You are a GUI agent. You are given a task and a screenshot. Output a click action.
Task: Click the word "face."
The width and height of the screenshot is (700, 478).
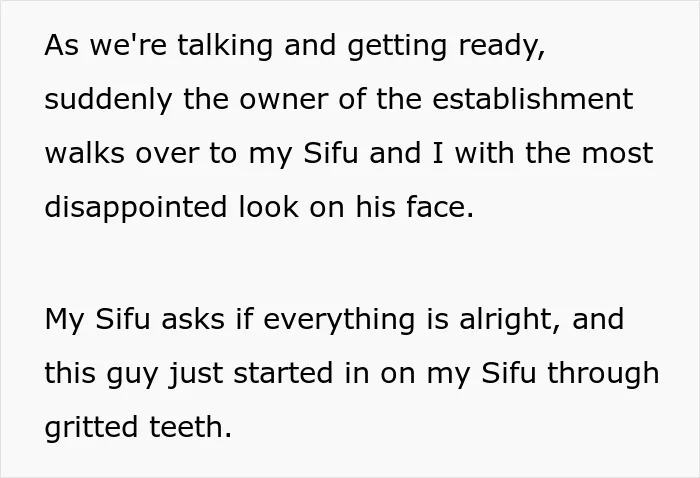click(439, 207)
